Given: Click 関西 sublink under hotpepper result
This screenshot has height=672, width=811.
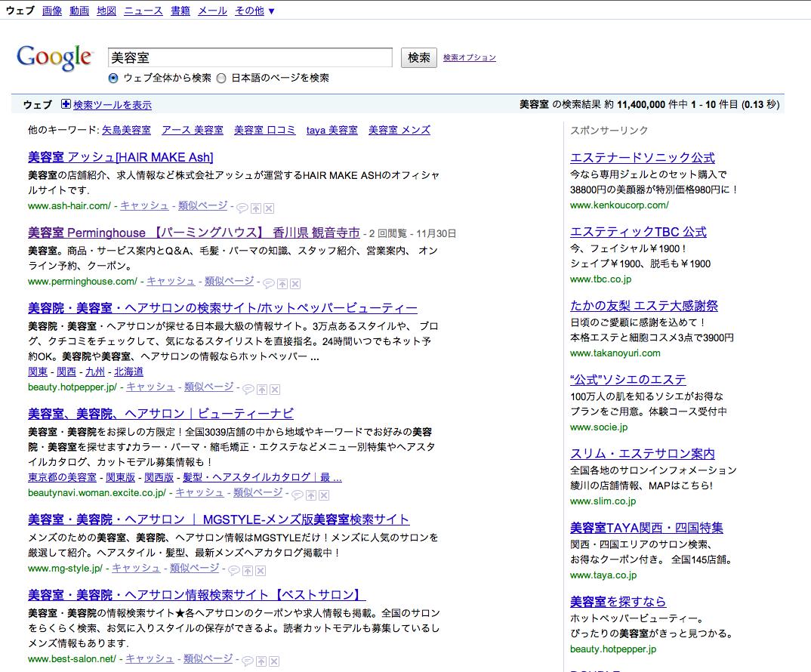Looking at the screenshot, I should pos(66,371).
